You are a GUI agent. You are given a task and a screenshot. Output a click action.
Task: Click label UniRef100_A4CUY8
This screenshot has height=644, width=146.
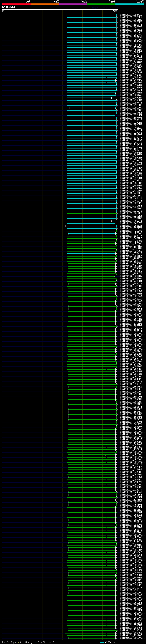[x=131, y=223]
